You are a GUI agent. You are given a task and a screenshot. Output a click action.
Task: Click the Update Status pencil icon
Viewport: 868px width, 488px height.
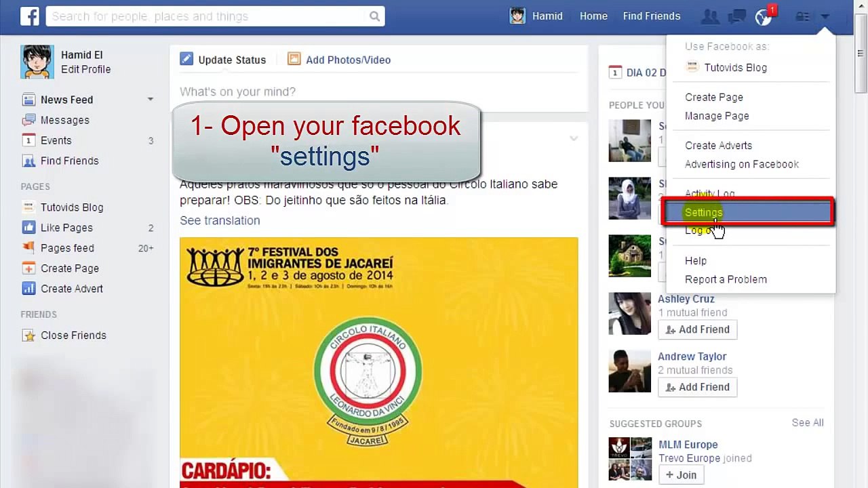[x=186, y=59]
